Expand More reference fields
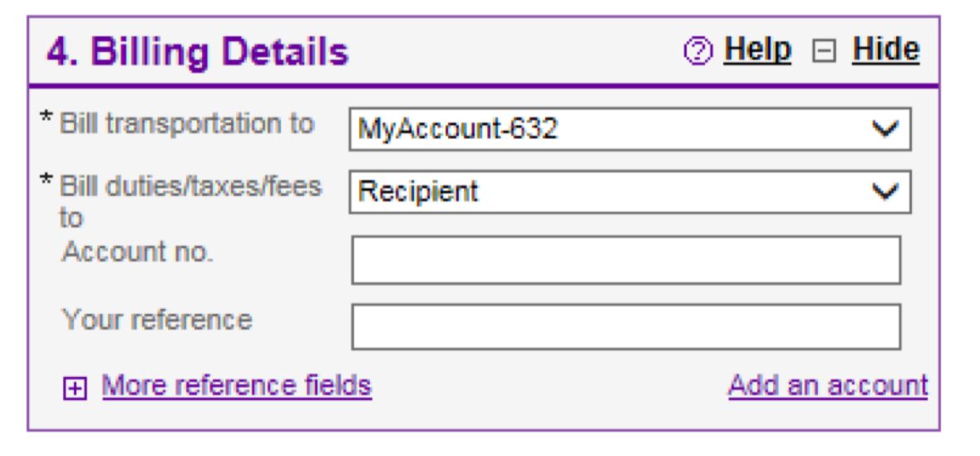Image resolution: width=980 pixels, height=456 pixels. [x=236, y=385]
